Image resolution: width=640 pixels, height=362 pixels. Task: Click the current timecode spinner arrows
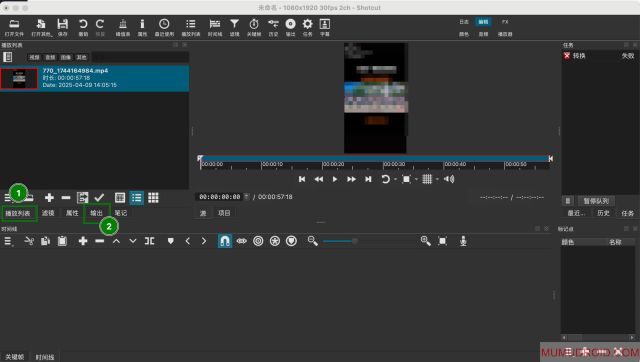(246, 197)
